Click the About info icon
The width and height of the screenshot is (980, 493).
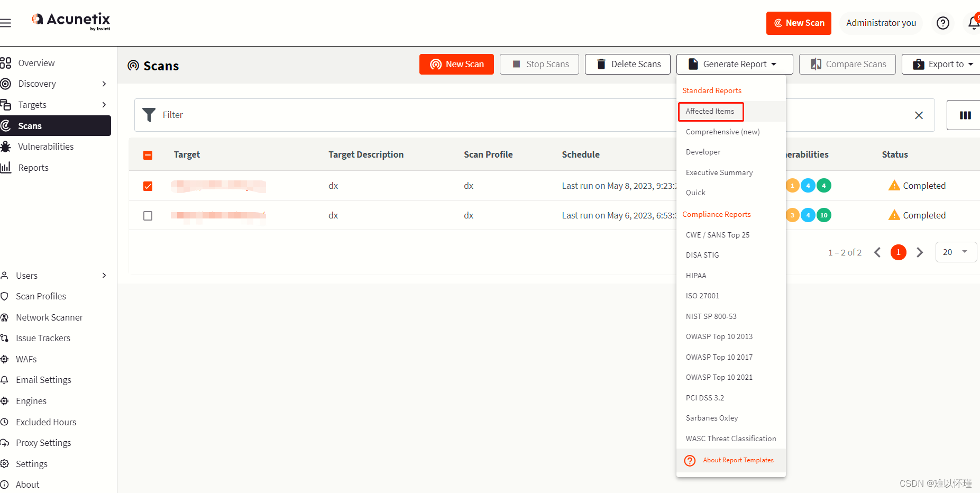click(x=4, y=485)
